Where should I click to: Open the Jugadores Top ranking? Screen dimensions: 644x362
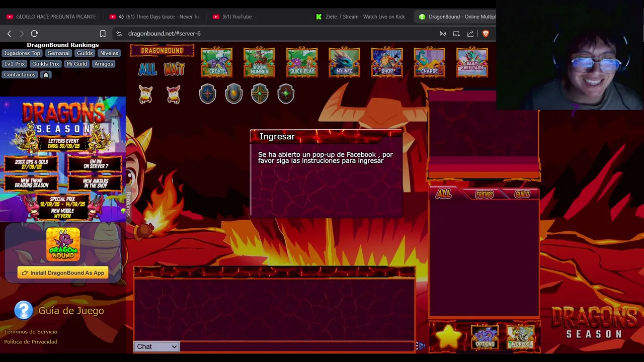22,53
